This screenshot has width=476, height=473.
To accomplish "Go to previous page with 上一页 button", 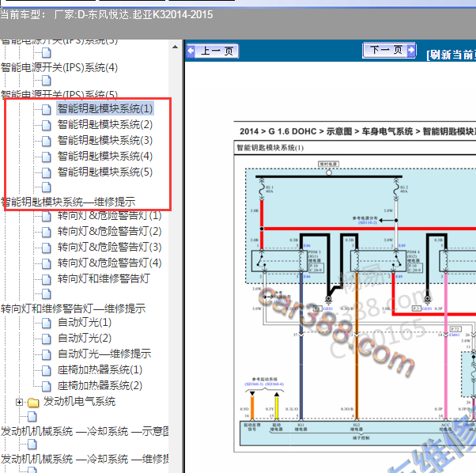I will [213, 51].
